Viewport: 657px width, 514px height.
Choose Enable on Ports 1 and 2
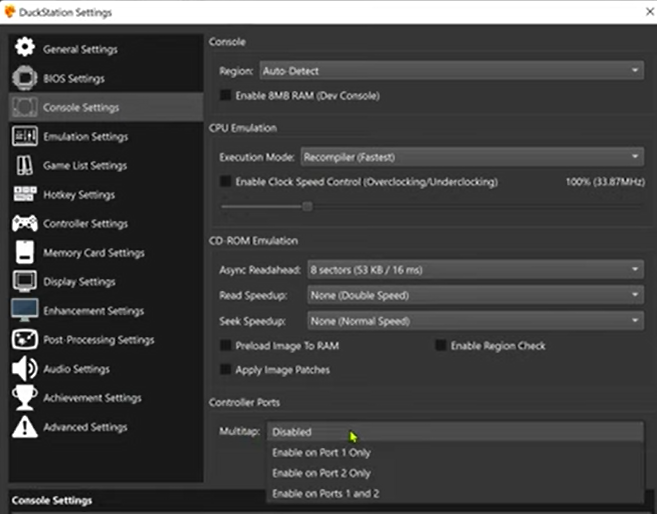[325, 494]
